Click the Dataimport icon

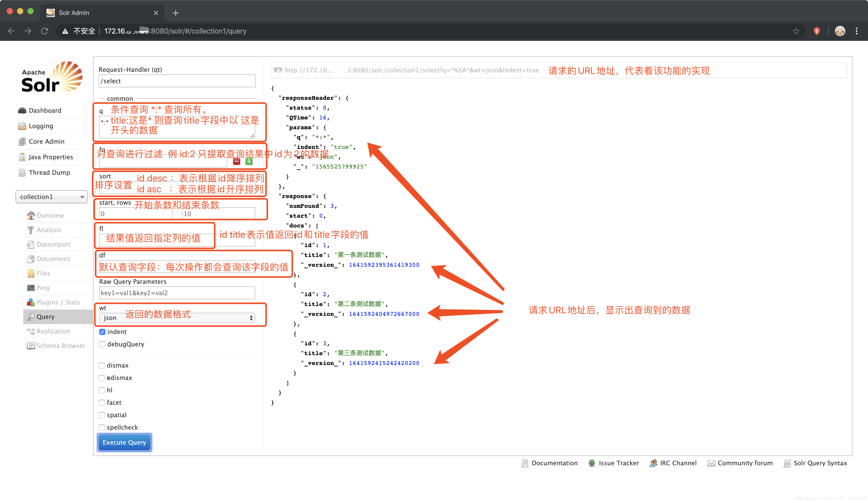coord(31,244)
